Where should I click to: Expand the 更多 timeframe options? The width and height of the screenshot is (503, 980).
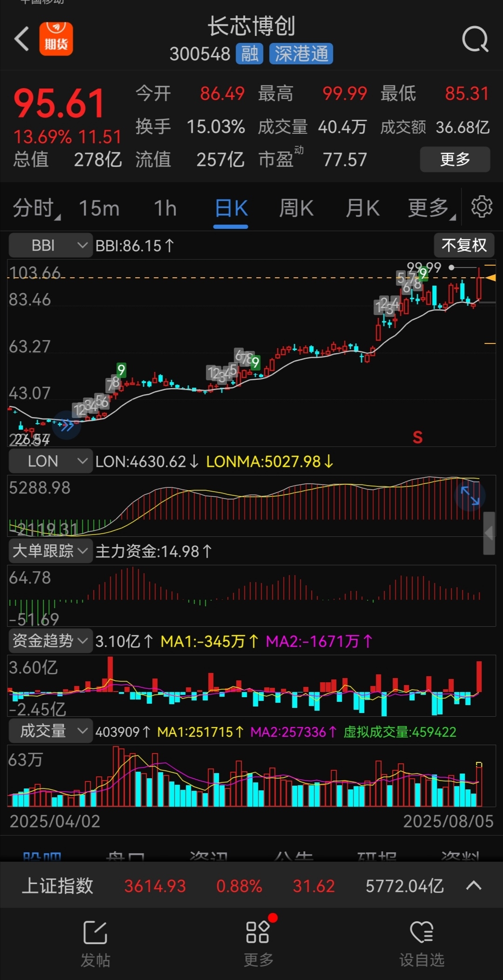(x=431, y=208)
